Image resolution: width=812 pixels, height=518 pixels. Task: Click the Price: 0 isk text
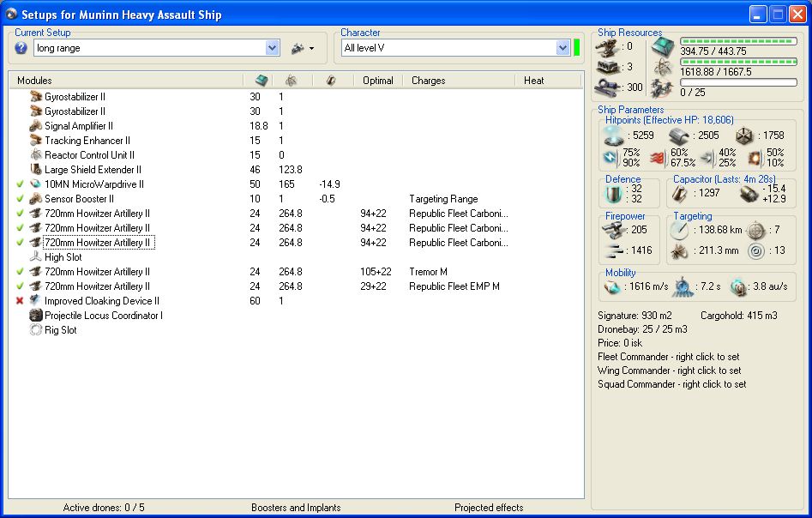620,343
